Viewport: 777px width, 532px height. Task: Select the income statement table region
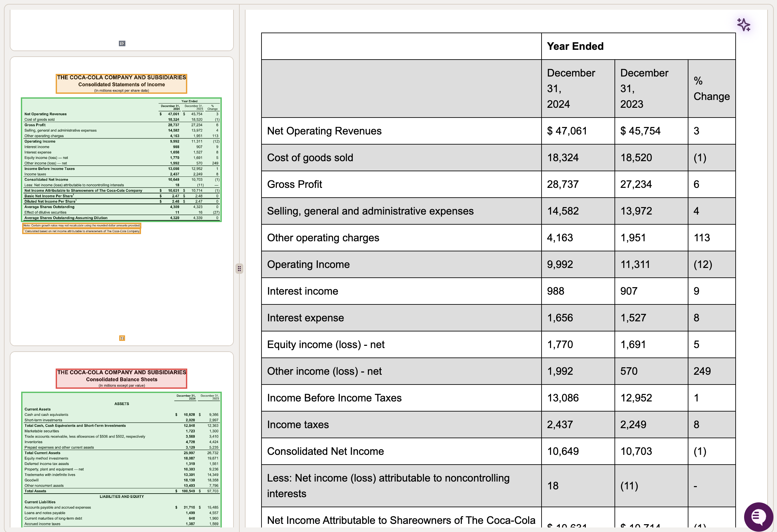click(x=121, y=160)
